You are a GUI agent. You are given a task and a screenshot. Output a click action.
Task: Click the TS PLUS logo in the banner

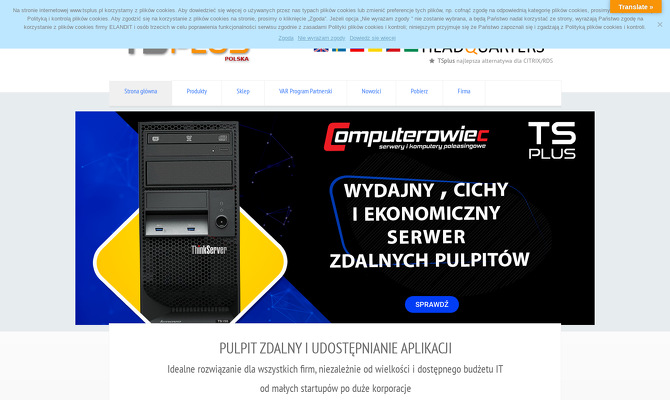coord(552,140)
